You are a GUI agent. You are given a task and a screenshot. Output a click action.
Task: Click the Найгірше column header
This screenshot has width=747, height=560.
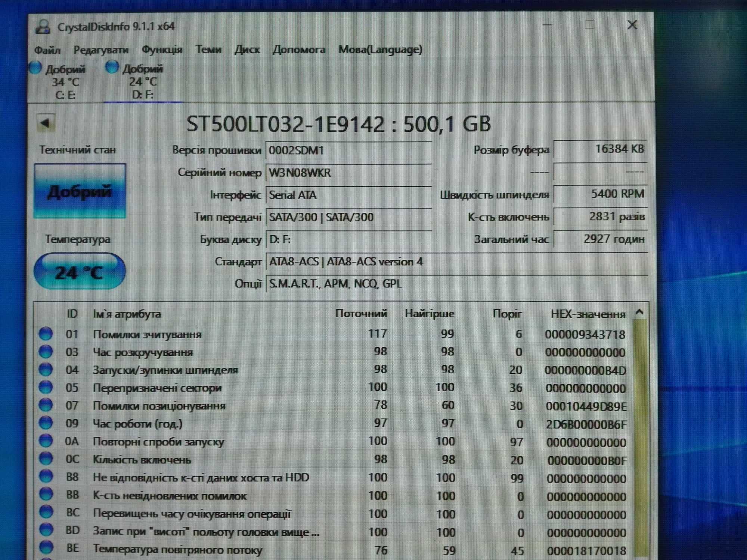coord(430,314)
